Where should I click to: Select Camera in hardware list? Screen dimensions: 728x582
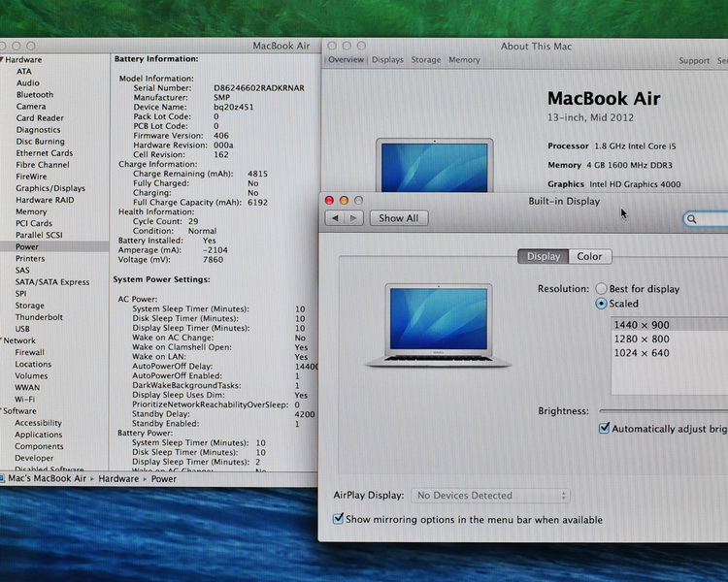(x=31, y=107)
